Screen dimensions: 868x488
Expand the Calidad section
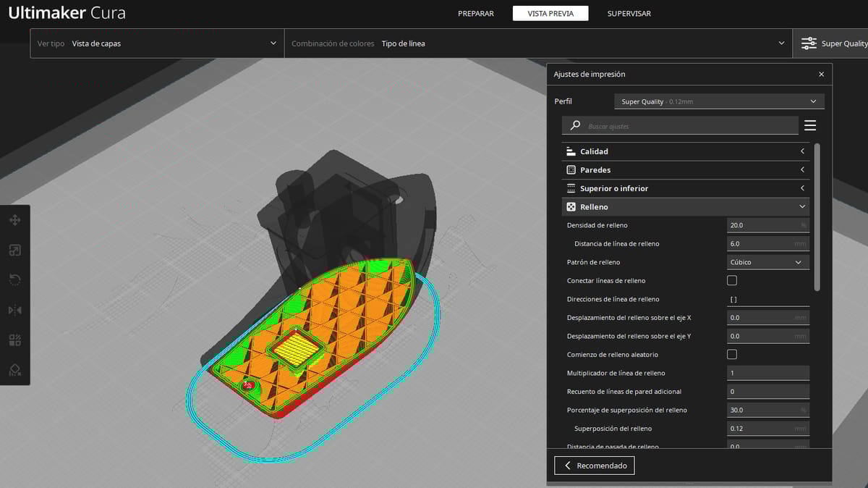click(685, 151)
